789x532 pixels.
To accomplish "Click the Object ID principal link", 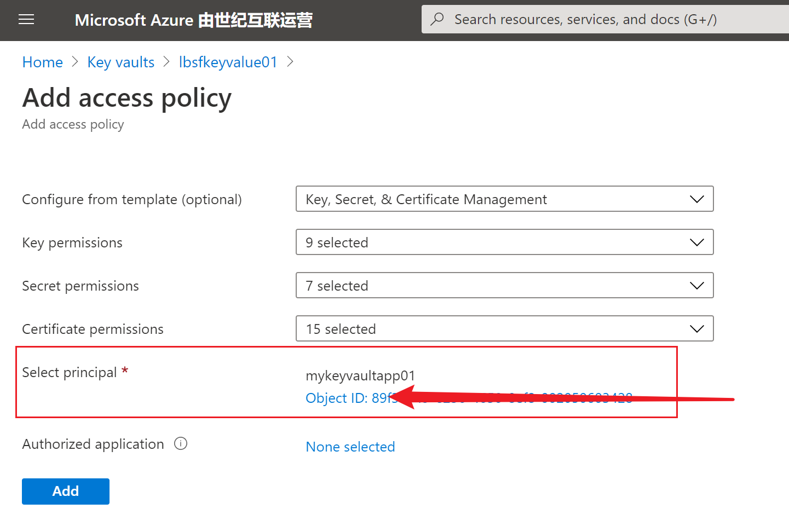I will pyautogui.click(x=350, y=398).
